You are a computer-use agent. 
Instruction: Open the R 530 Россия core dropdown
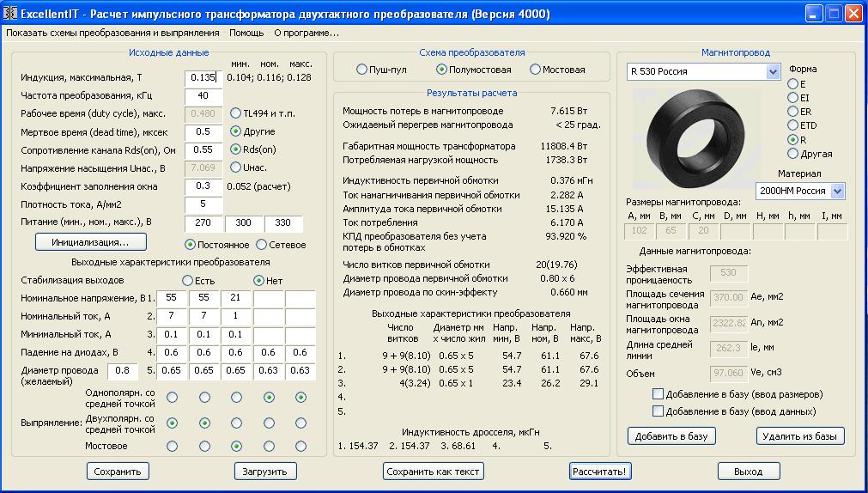click(772, 72)
